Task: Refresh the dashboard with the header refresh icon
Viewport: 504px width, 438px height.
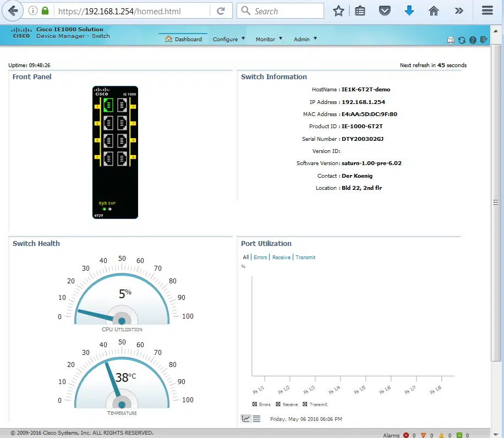Action: pos(462,40)
